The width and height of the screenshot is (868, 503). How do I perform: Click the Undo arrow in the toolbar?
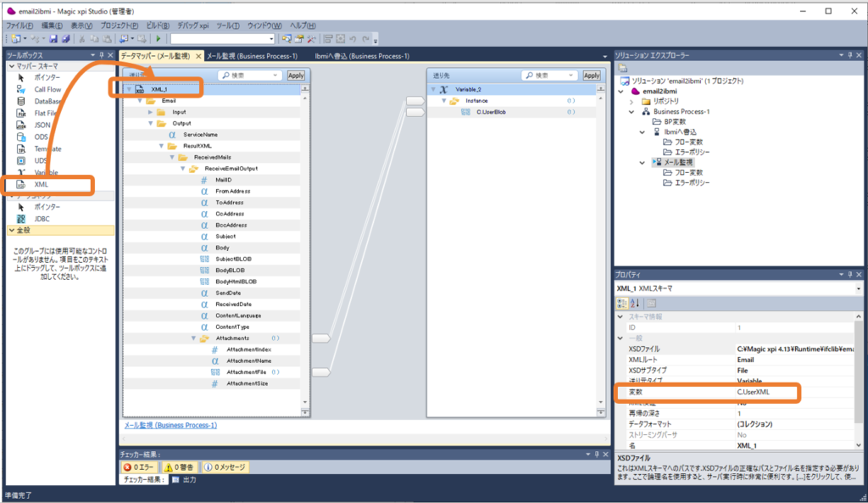coord(353,39)
